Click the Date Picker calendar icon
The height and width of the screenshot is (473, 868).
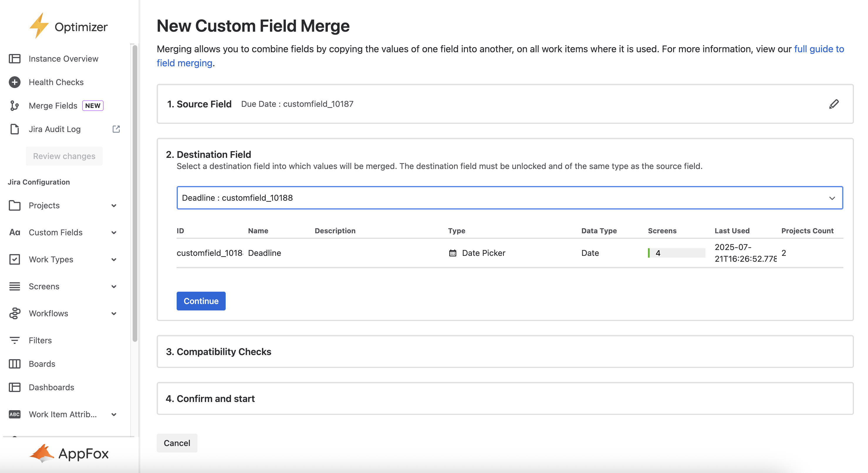point(452,253)
